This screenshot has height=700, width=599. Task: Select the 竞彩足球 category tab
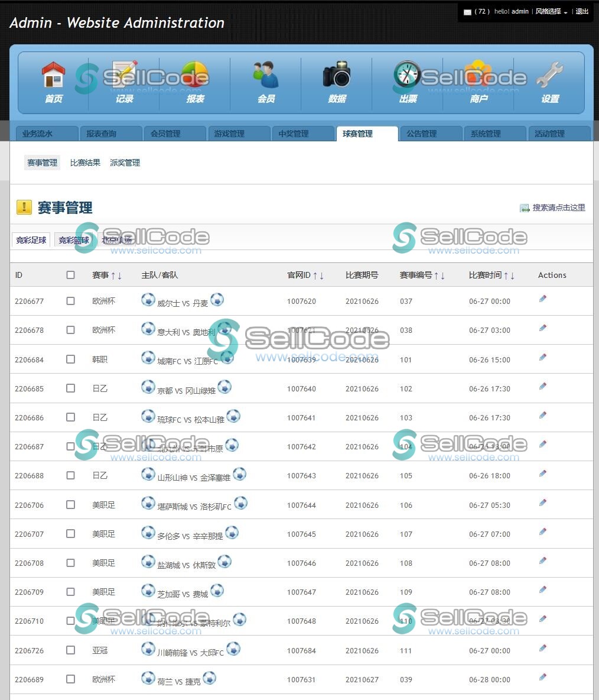tap(31, 240)
